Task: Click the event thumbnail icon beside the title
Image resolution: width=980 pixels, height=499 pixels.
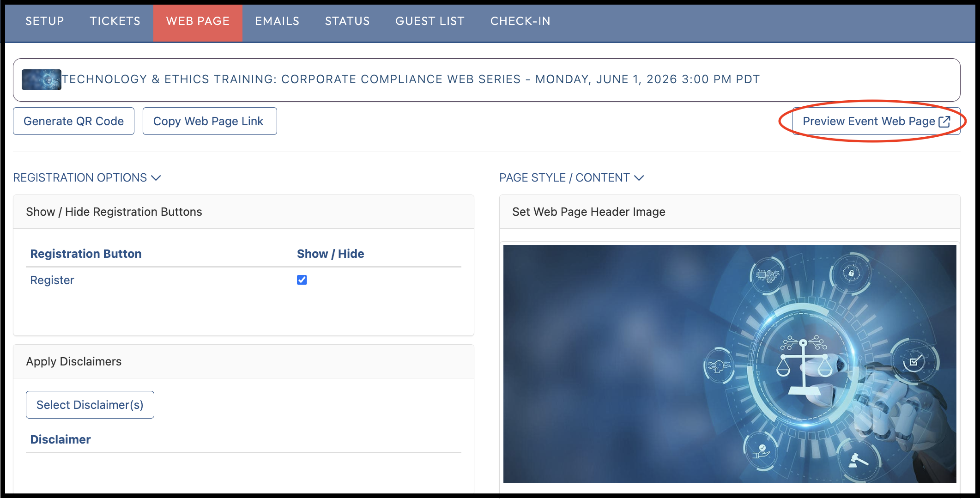Action: tap(42, 79)
